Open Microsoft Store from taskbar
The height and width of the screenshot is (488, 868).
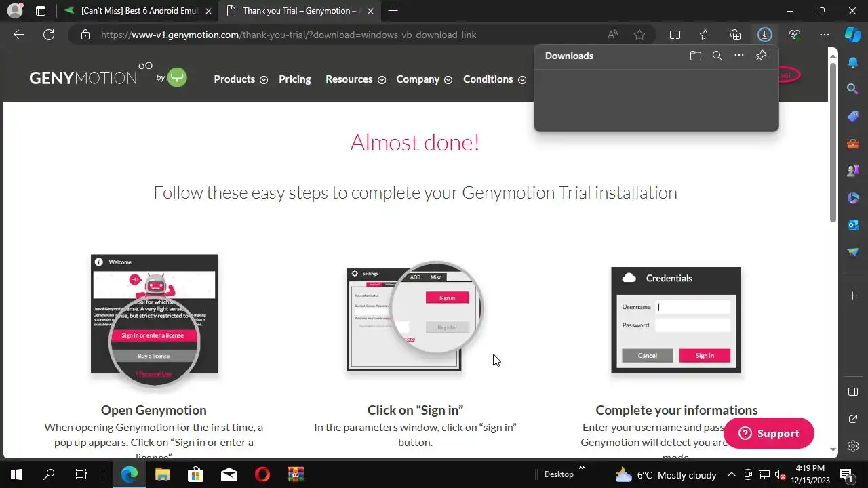(196, 474)
